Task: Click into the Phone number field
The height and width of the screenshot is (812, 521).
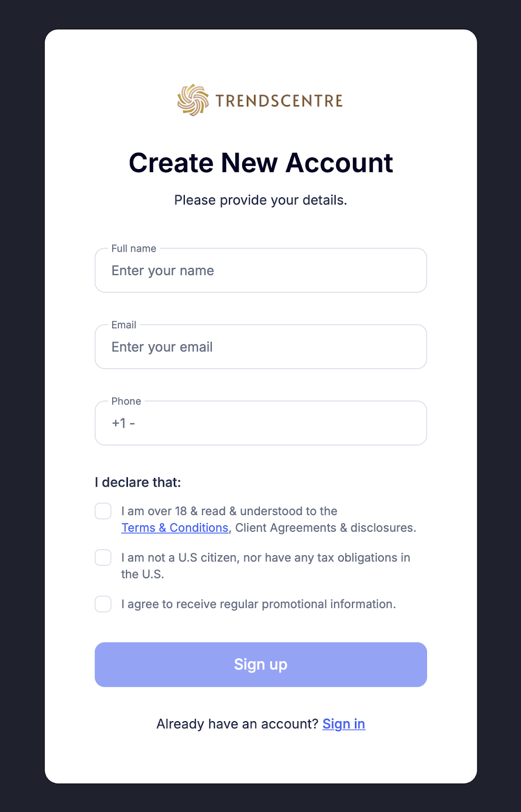Action: click(x=260, y=423)
